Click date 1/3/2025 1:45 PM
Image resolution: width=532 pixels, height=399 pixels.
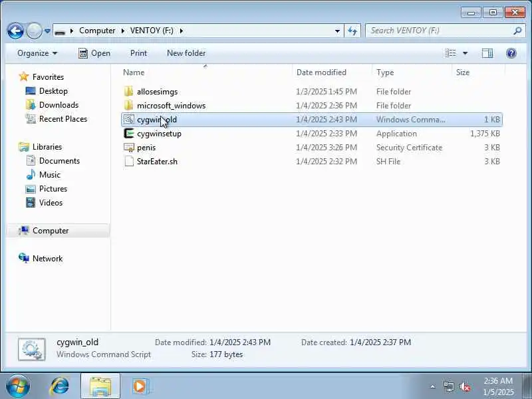[327, 92]
